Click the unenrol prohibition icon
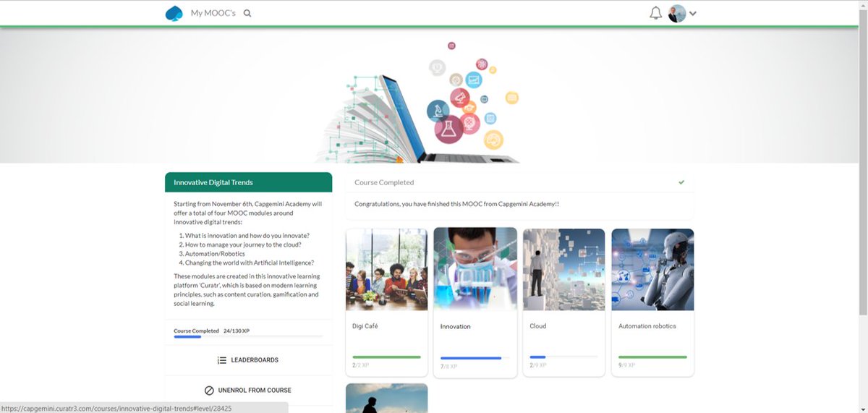This screenshot has width=868, height=413. [x=209, y=391]
